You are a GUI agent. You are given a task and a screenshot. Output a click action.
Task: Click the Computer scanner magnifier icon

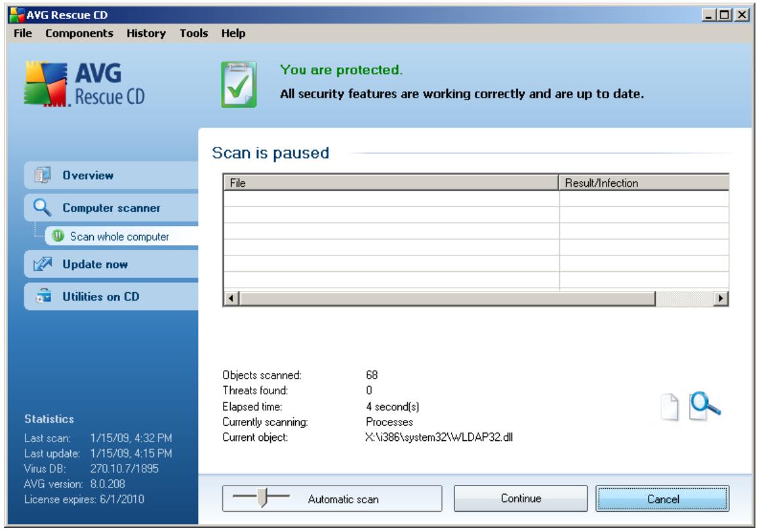click(x=42, y=208)
